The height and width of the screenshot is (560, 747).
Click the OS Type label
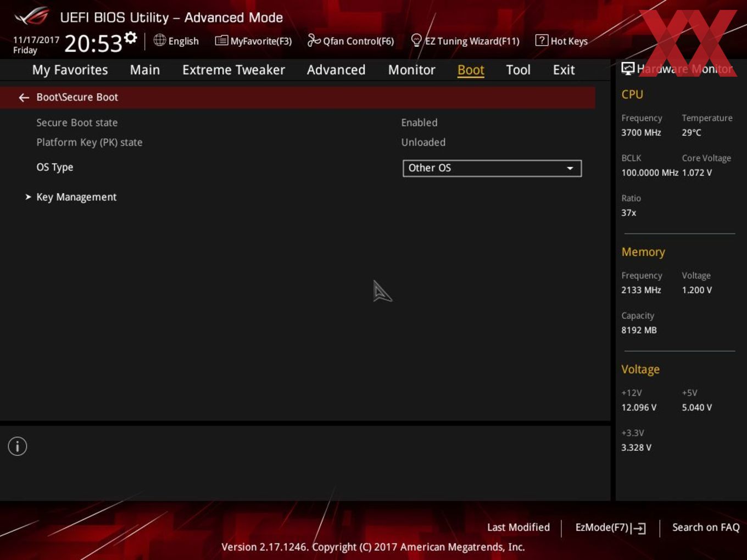pos(55,167)
